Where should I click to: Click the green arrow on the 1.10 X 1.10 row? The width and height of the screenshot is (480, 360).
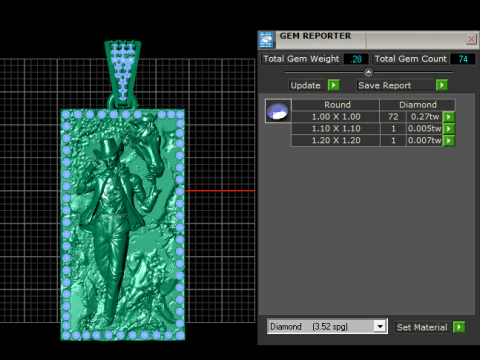[x=449, y=129]
